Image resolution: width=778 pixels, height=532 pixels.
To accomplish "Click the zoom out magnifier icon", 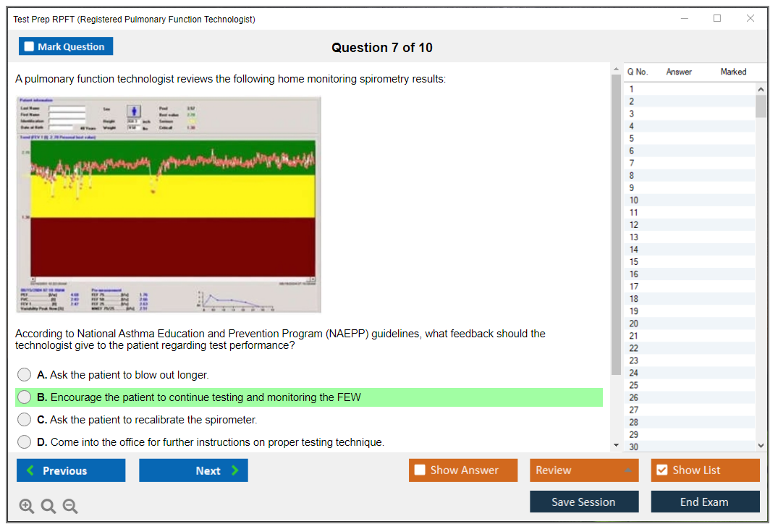I will pyautogui.click(x=70, y=507).
